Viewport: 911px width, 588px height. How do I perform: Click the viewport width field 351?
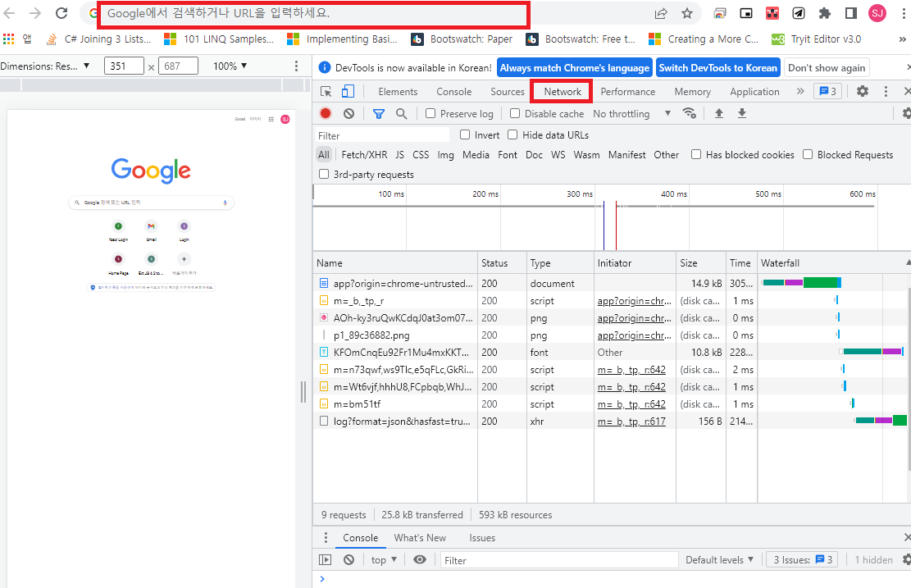tap(124, 66)
